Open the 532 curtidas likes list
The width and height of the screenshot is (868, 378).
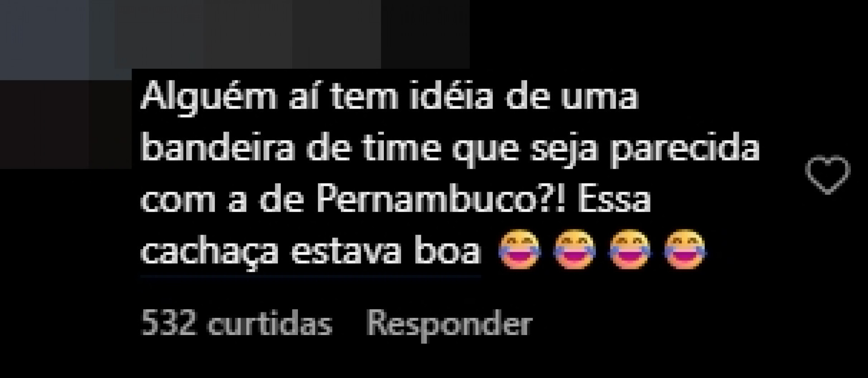tap(236, 324)
